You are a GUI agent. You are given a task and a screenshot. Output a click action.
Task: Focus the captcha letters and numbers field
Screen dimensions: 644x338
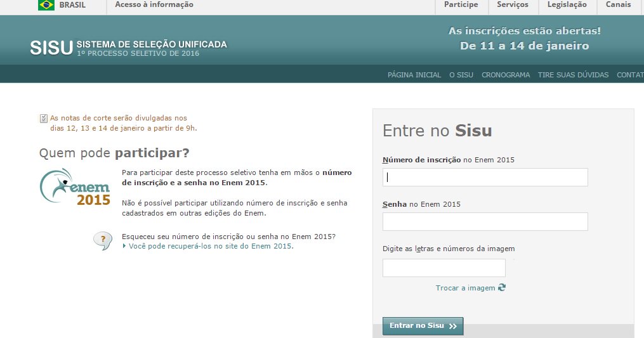point(444,268)
